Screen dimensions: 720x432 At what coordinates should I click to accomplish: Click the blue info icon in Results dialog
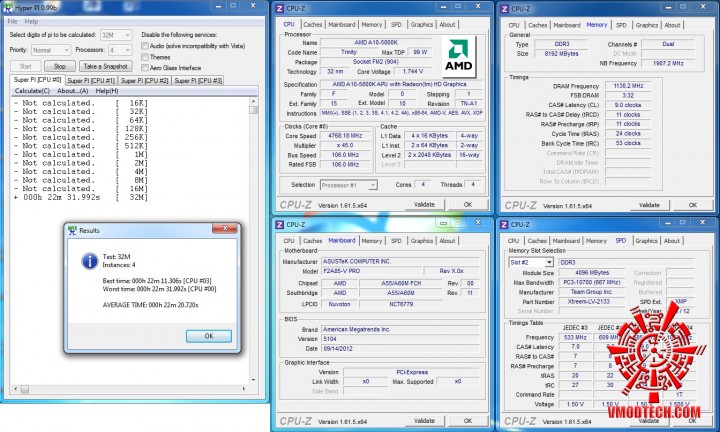90,261
